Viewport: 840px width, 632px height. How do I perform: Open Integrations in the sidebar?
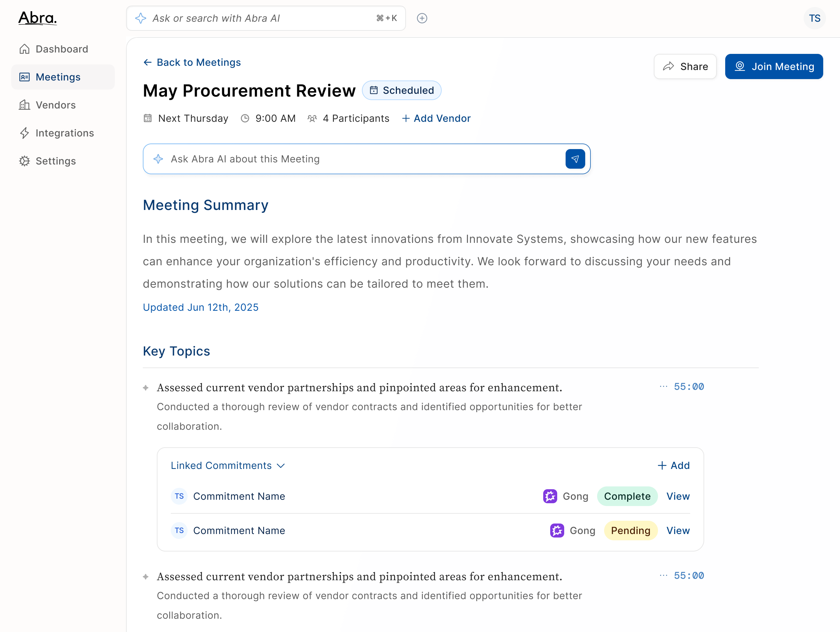coord(64,133)
